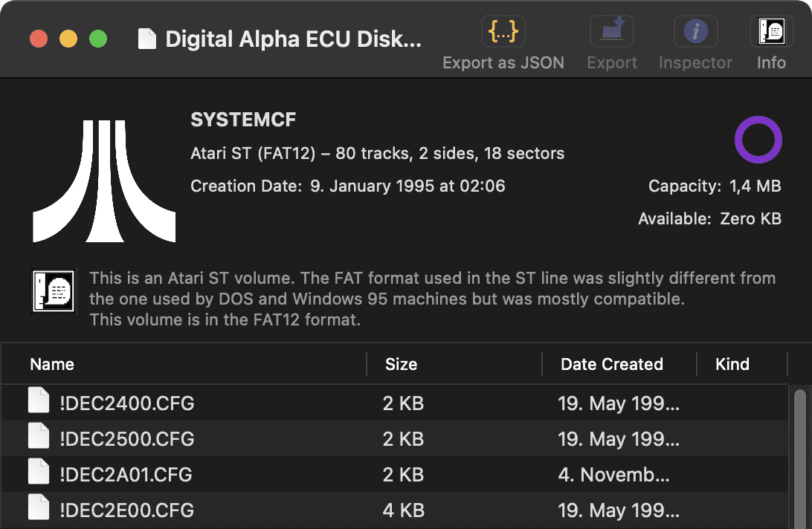Sort by Date Created column header

[611, 364]
